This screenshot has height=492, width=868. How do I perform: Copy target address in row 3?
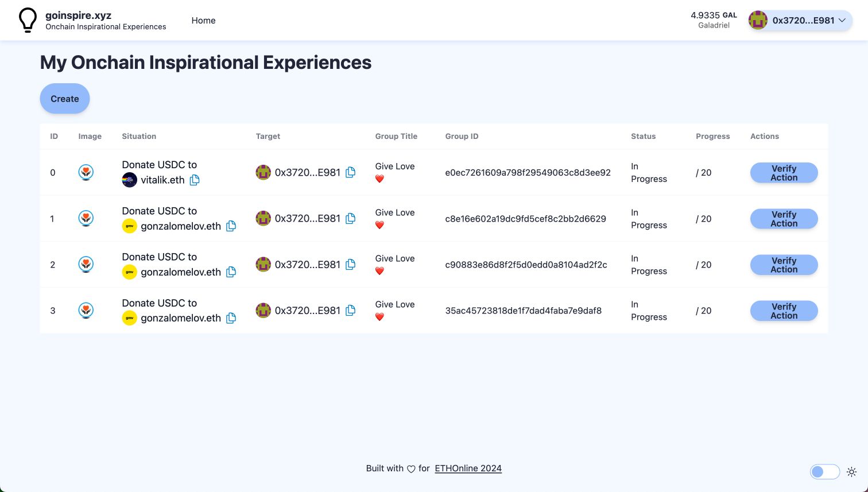[x=350, y=310]
